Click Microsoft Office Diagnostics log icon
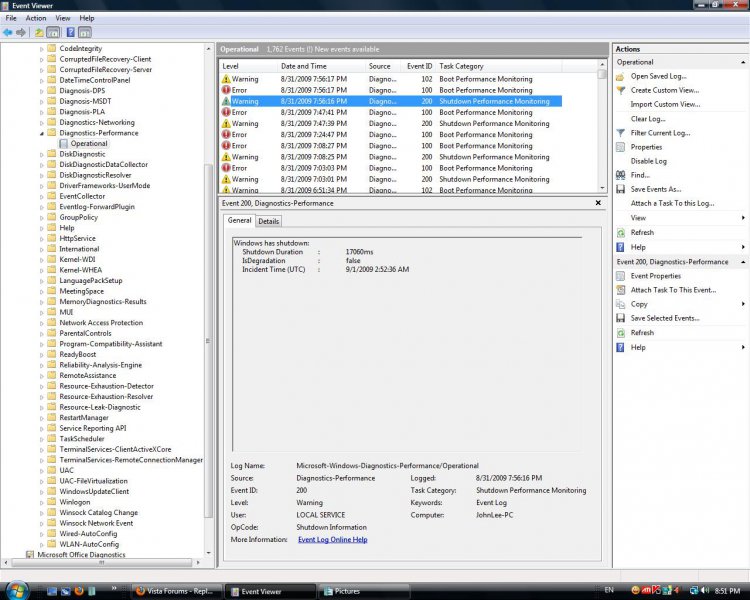The width and height of the screenshot is (750, 600). click(x=30, y=555)
